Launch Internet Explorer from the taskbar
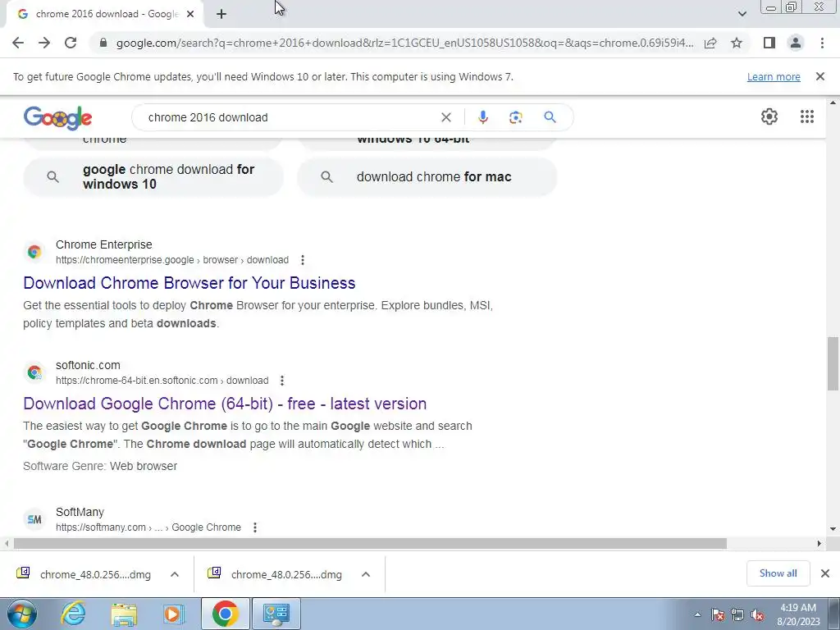This screenshot has width=840, height=630. point(73,614)
